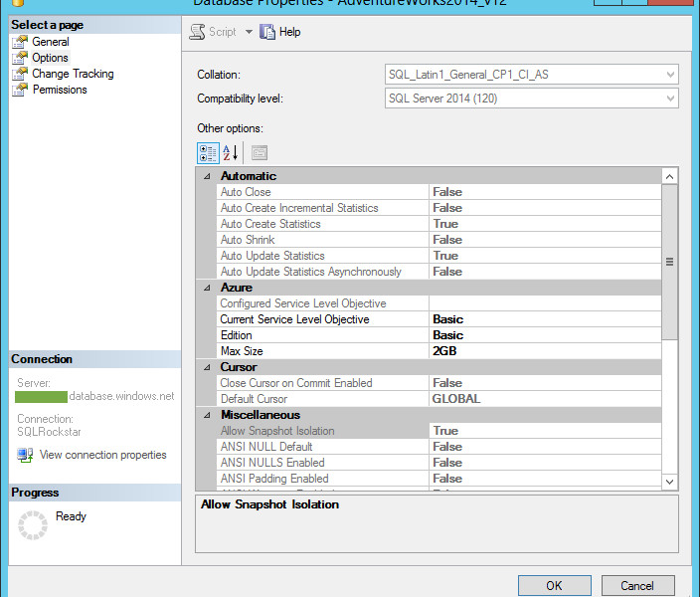Collapse the Miscellaneous category
Screen dimensions: 700x597
(x=207, y=415)
